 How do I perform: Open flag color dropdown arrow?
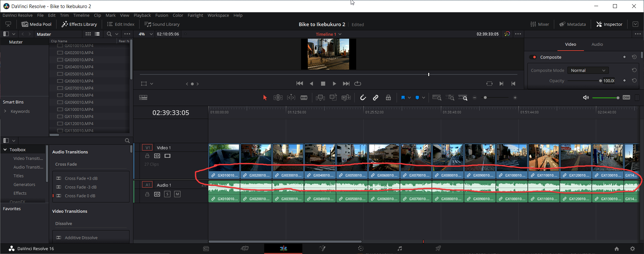coord(409,98)
